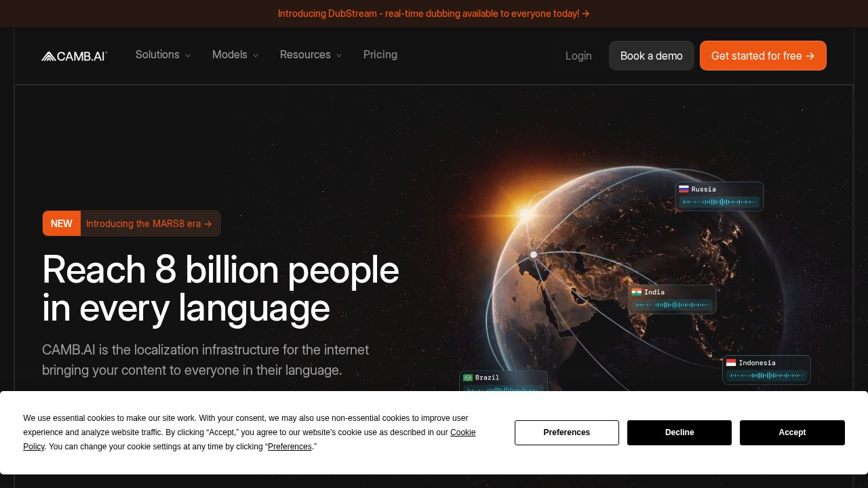Click the Book a demo button
Image resolution: width=868 pixels, height=488 pixels.
(652, 56)
